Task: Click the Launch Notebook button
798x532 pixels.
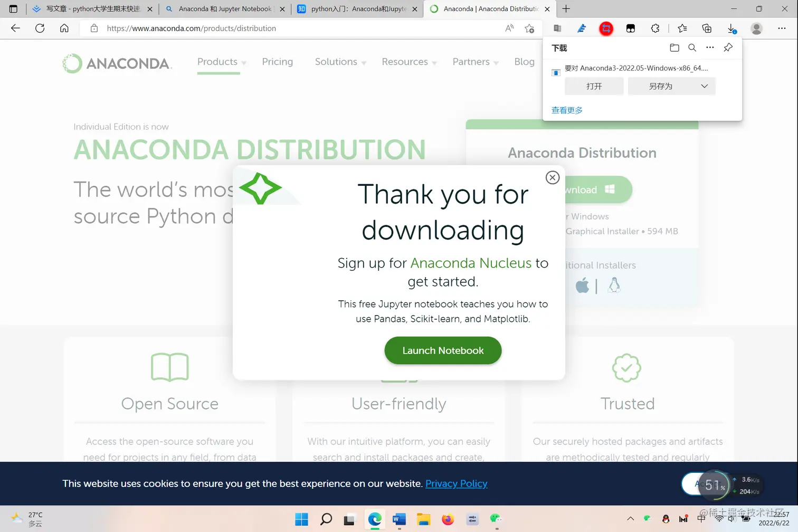Action: 443,350
